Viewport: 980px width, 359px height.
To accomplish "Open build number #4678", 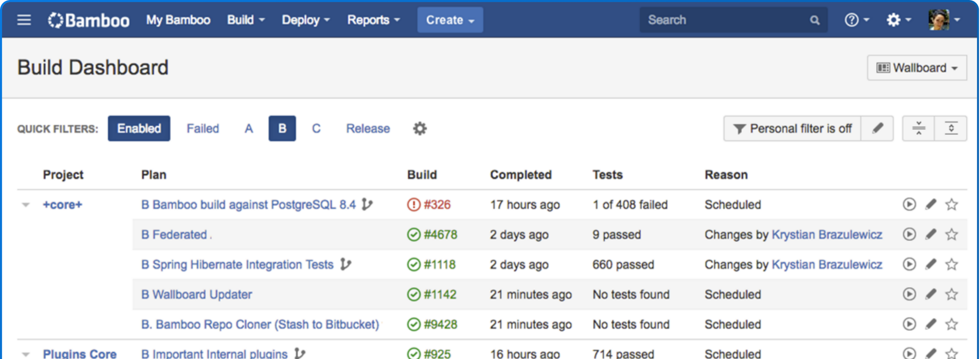I will pyautogui.click(x=441, y=235).
